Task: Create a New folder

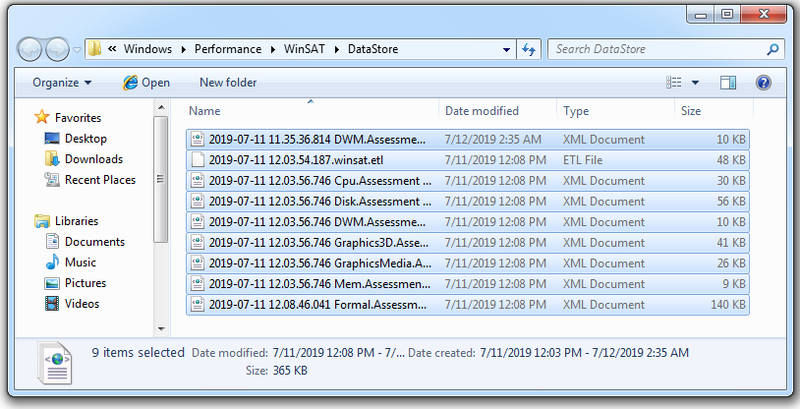Action: [228, 83]
